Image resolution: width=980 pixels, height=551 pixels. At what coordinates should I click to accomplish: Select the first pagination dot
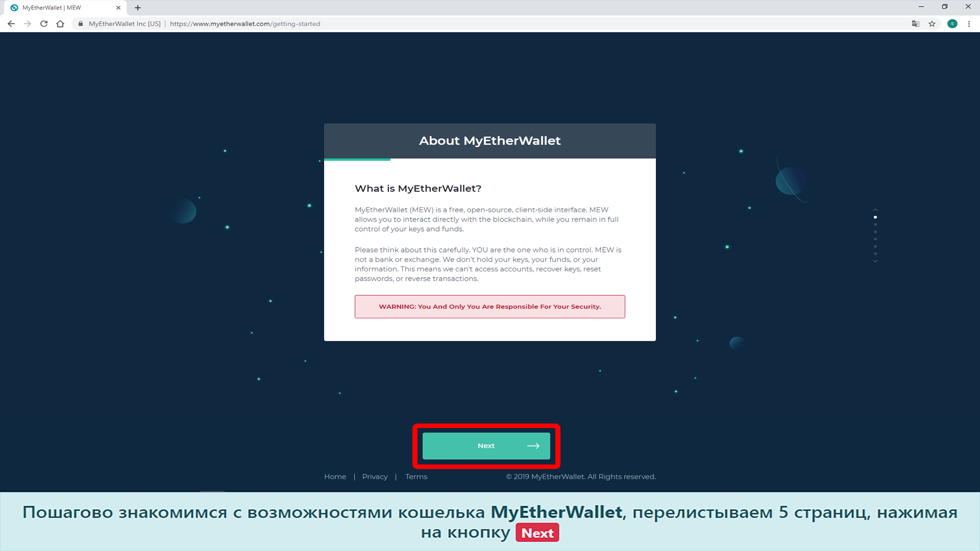tap(875, 217)
